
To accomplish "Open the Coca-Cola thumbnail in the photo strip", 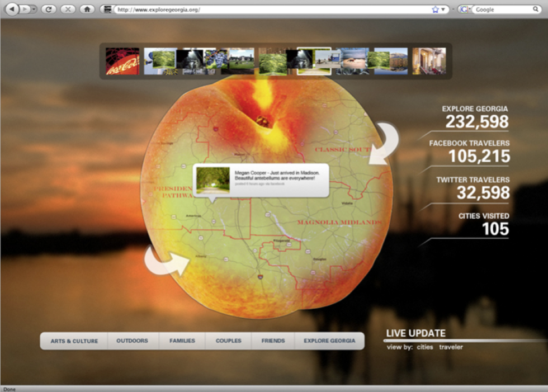I will (x=122, y=61).
